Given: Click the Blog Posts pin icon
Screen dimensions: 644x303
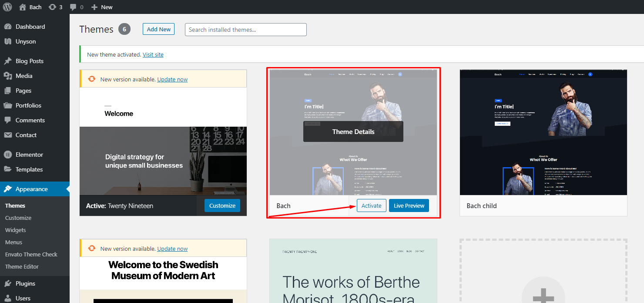Looking at the screenshot, I should (8, 61).
